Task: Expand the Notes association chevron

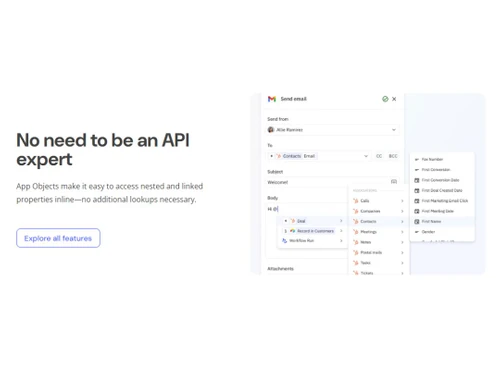Action: click(402, 242)
